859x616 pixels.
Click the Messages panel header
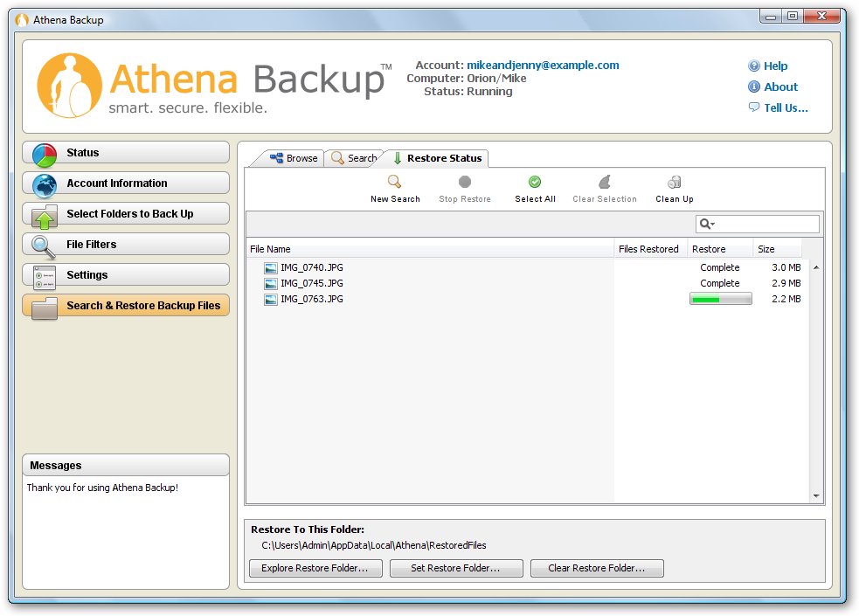point(126,465)
